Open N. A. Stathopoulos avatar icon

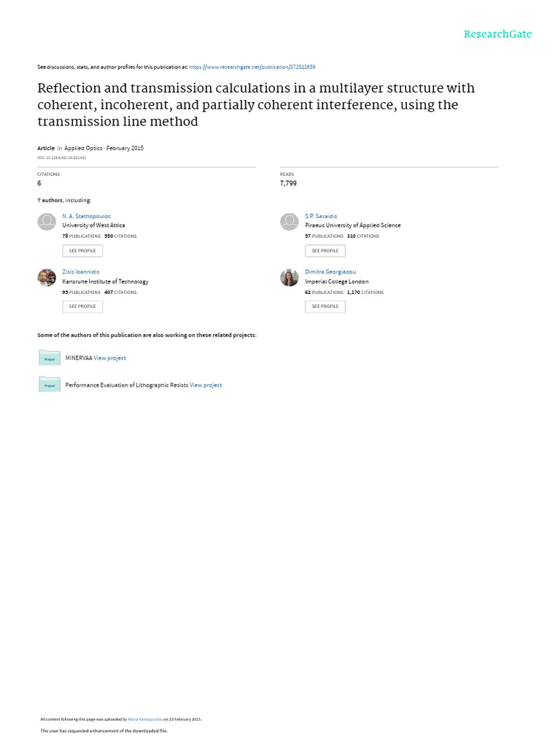[x=47, y=222]
